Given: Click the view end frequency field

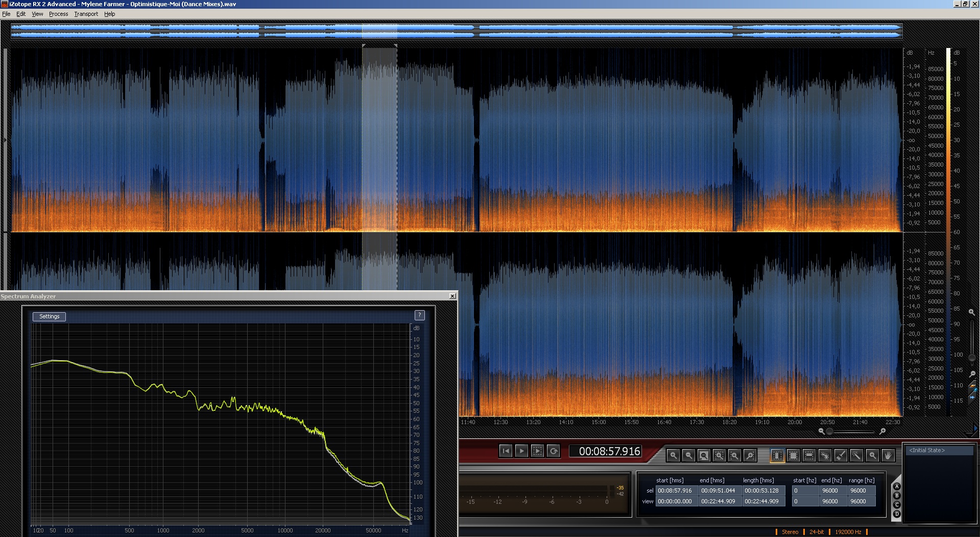Looking at the screenshot, I should coord(833,501).
